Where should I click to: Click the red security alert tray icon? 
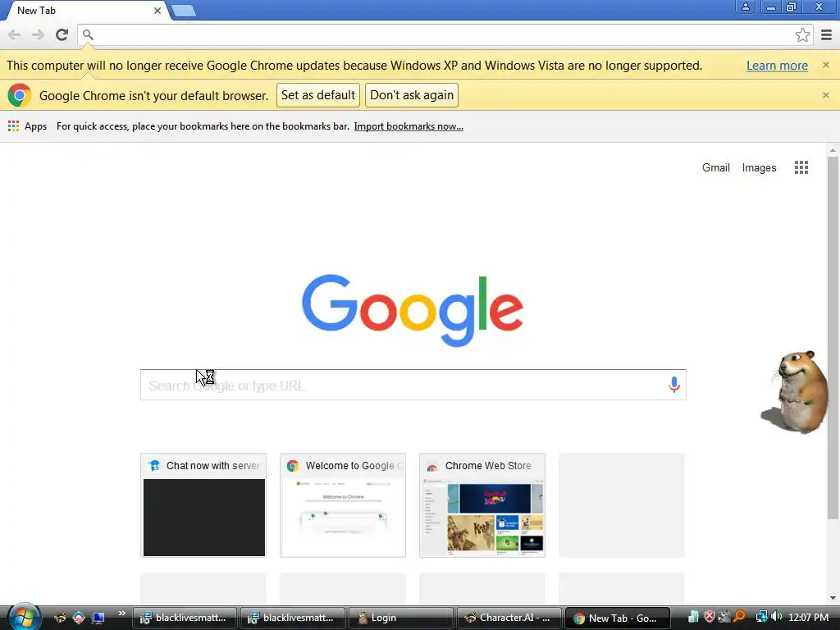(709, 617)
